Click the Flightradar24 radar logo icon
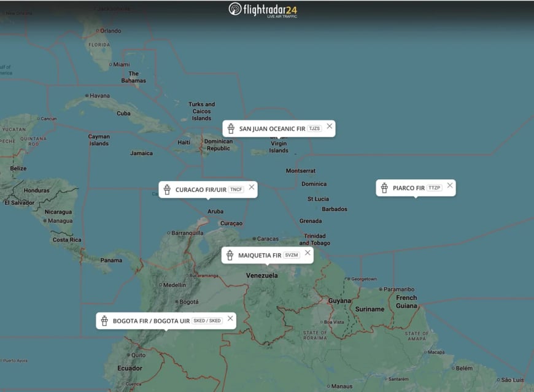534x392 pixels. pyautogui.click(x=235, y=9)
